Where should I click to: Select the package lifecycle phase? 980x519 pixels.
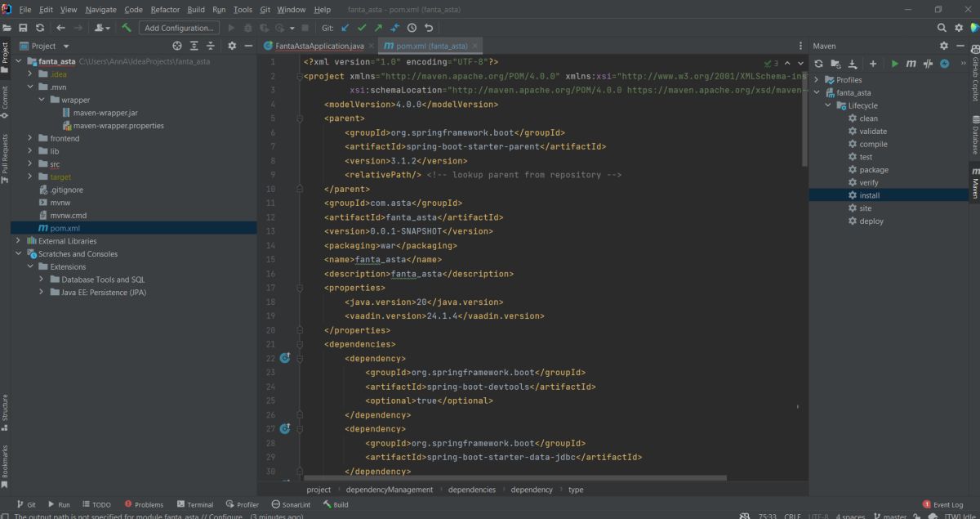click(x=873, y=170)
